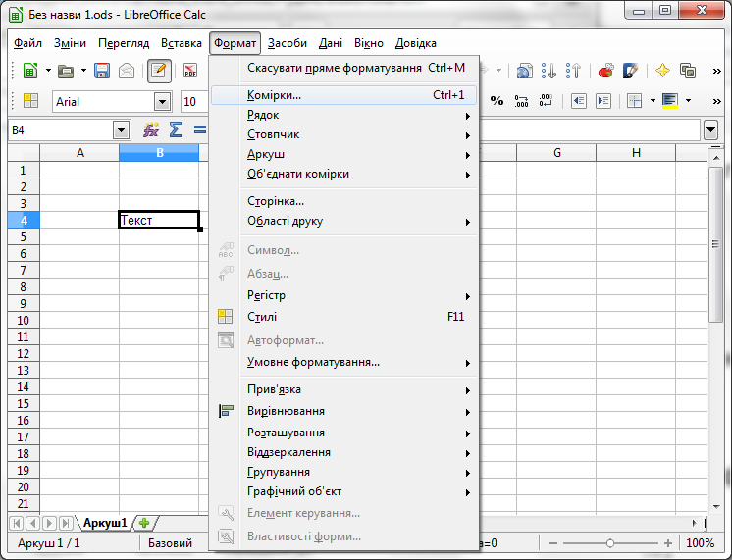732x560 pixels.
Task: Add decimal place icon
Action: point(521,101)
